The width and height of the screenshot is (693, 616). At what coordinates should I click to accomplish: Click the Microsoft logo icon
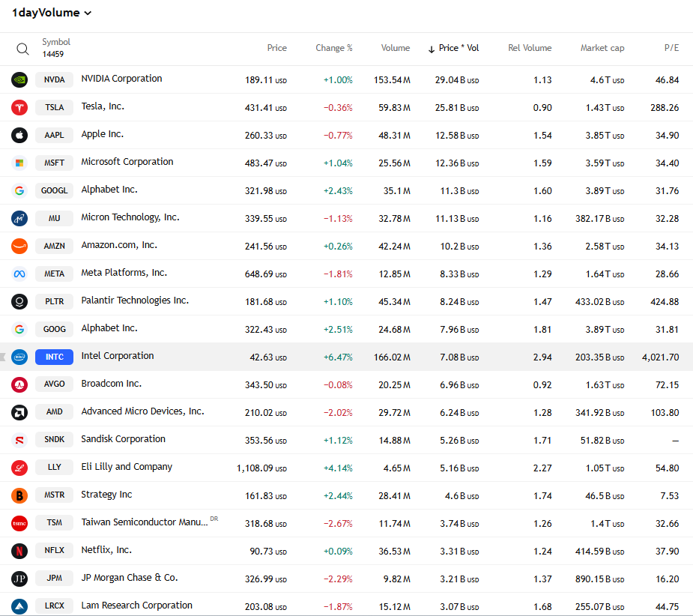19,163
